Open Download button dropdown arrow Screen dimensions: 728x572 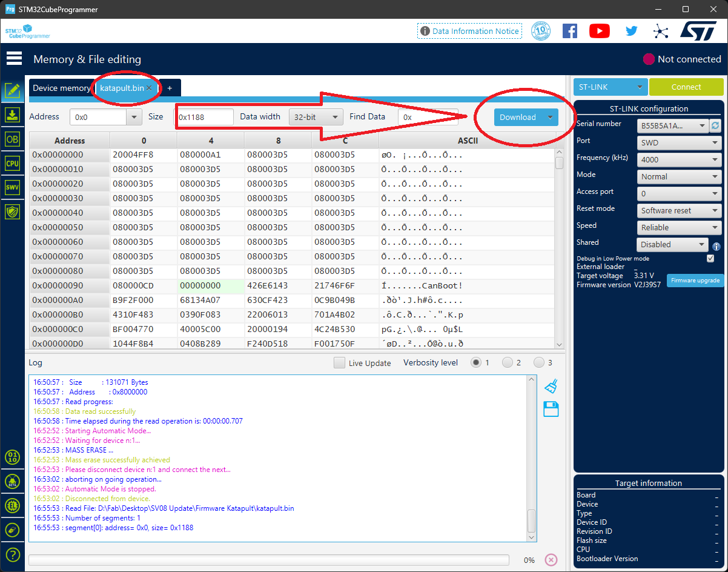550,117
